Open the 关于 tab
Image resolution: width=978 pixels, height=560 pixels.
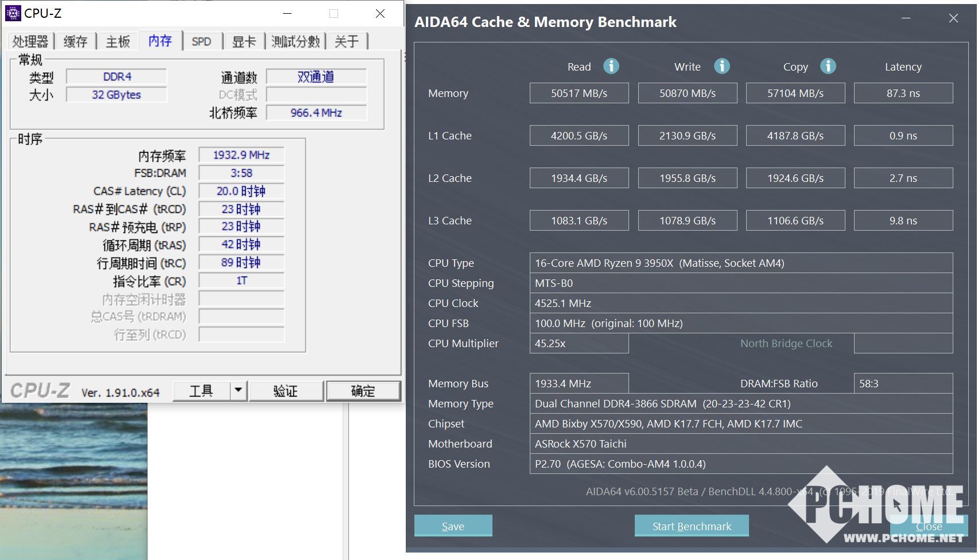[x=347, y=41]
